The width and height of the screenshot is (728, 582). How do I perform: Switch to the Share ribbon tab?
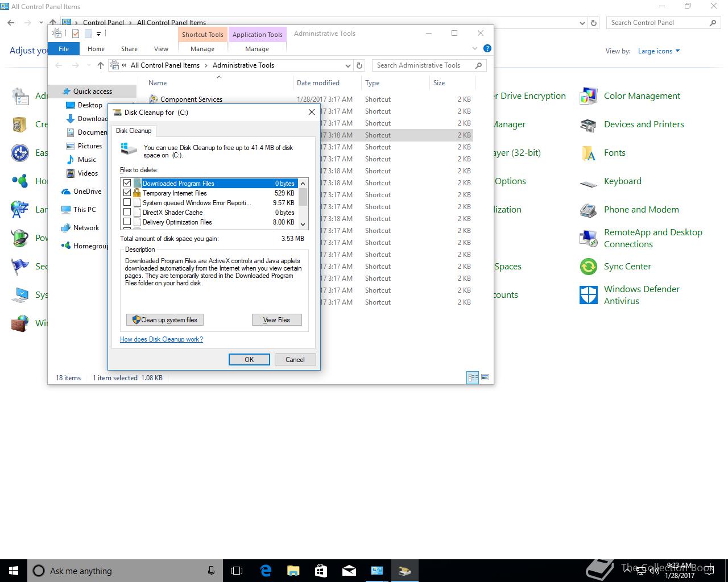(129, 49)
